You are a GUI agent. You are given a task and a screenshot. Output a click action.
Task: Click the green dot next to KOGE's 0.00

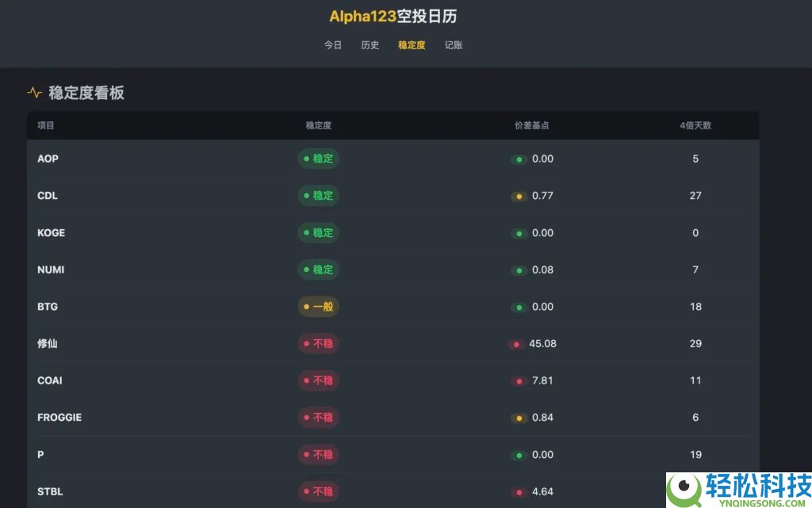point(519,233)
